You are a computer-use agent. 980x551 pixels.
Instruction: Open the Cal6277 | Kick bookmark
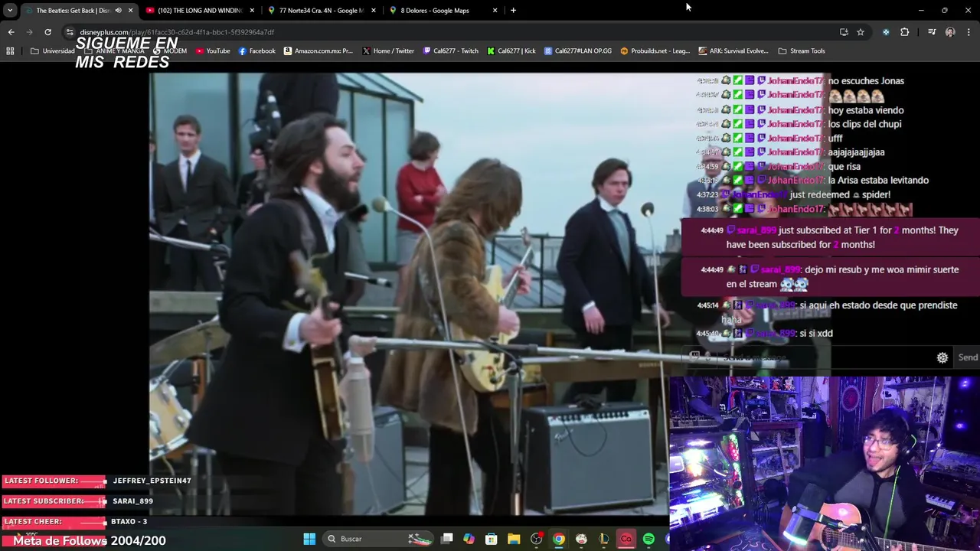511,51
